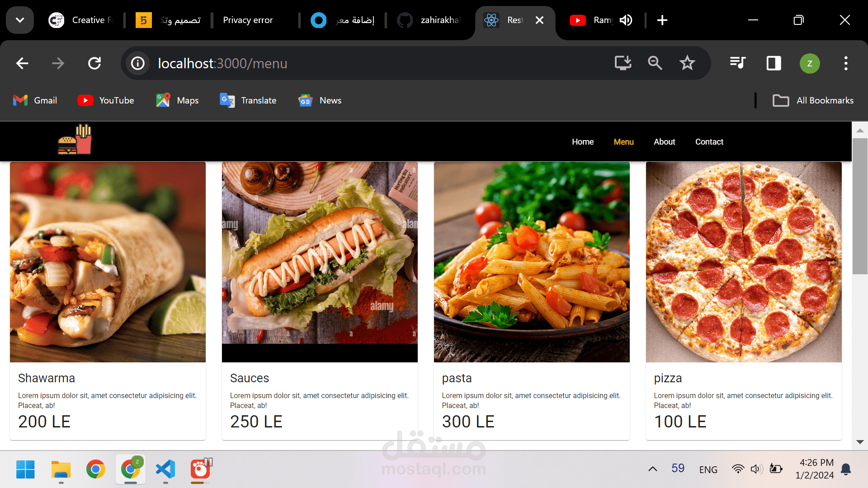Reload the localhost menu page
Image resolution: width=868 pixels, height=488 pixels.
pos(94,63)
